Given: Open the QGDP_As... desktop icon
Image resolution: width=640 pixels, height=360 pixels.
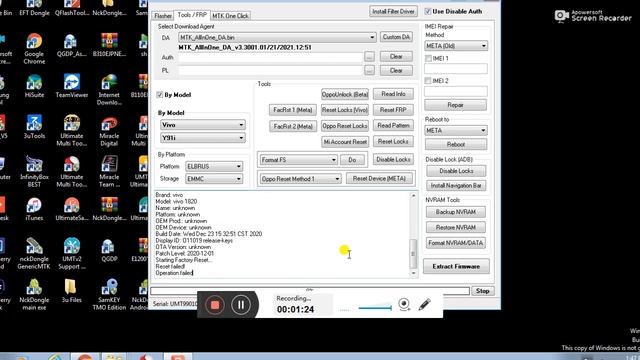Looking at the screenshot, I should click(x=71, y=45).
